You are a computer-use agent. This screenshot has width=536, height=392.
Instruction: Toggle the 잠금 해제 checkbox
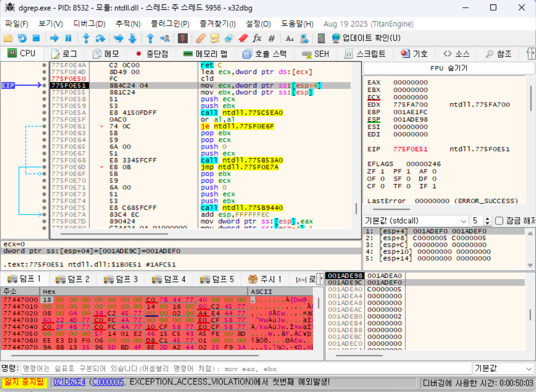[x=499, y=221]
